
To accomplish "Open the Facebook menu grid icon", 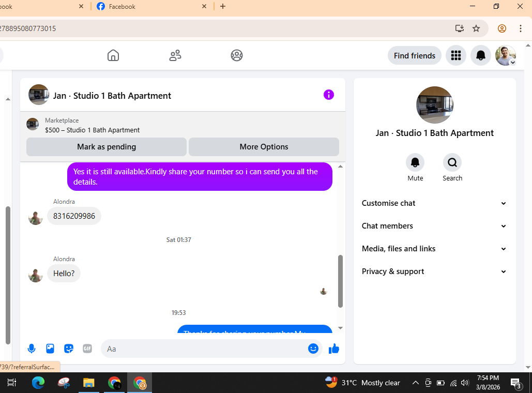I will click(x=455, y=55).
